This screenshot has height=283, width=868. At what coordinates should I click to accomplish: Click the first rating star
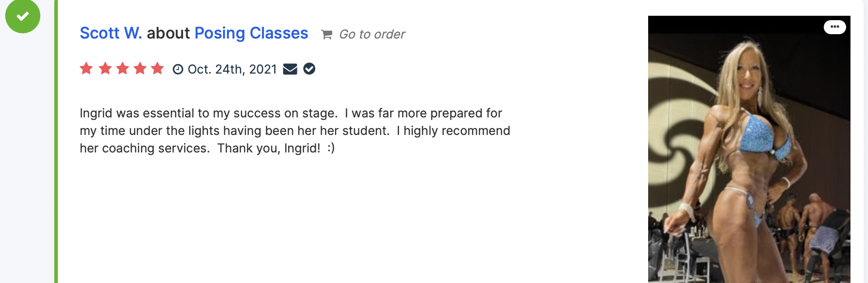pyautogui.click(x=86, y=69)
